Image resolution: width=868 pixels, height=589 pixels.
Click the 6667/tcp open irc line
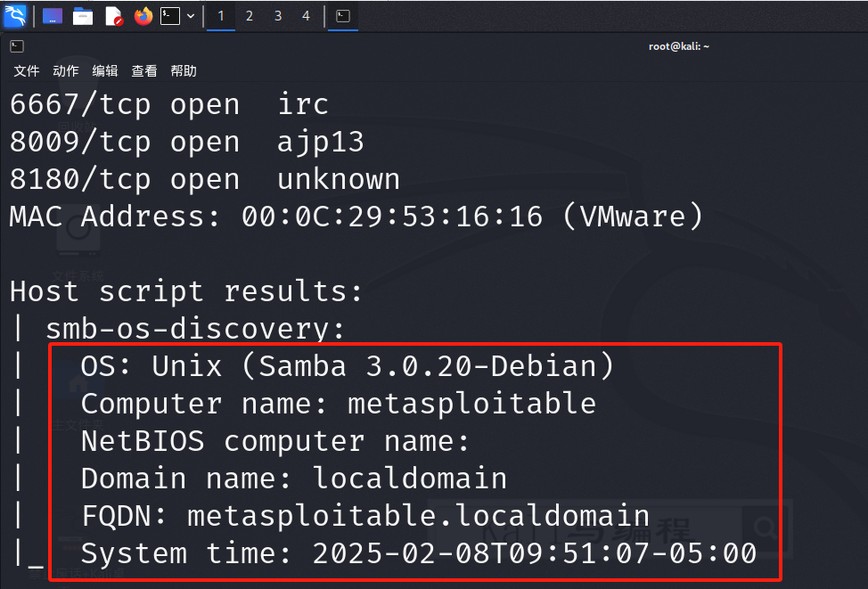pyautogui.click(x=169, y=104)
